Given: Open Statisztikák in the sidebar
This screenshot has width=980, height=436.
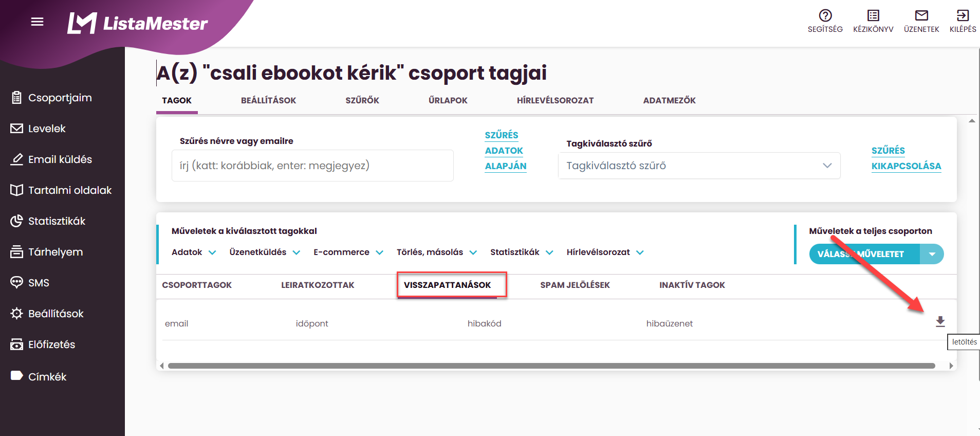Looking at the screenshot, I should [48, 221].
